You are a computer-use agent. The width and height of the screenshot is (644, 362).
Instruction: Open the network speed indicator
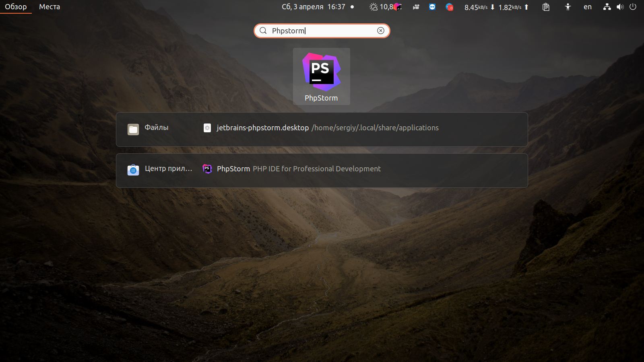point(497,7)
